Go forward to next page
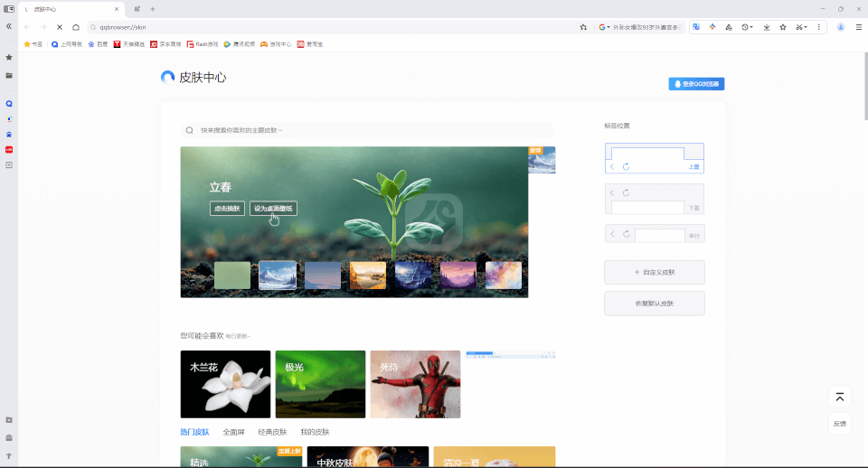 coord(43,27)
